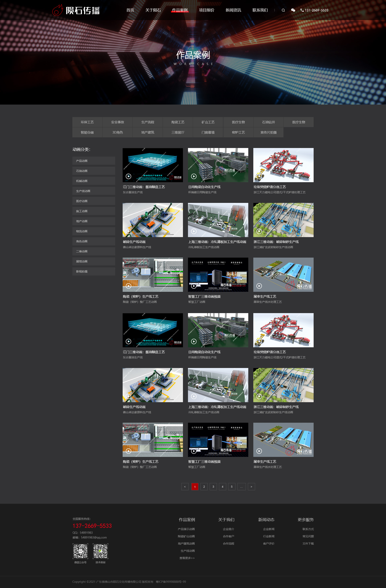The image size is (386, 588).
Task: Click the search magnifier icon in header
Action: (283, 10)
